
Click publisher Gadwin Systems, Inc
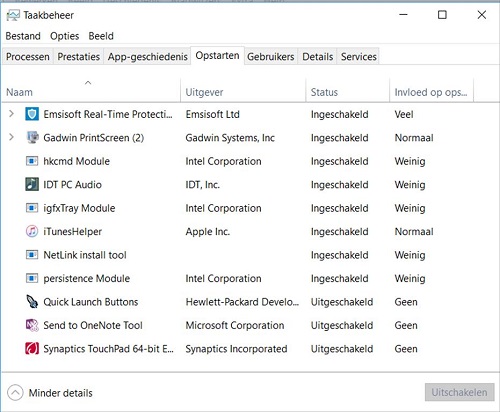point(230,138)
